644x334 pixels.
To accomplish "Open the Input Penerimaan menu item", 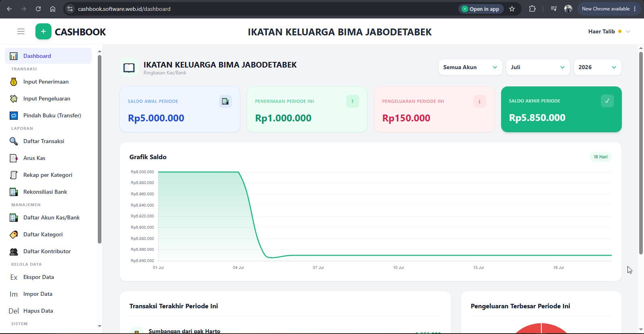I will click(48, 82).
